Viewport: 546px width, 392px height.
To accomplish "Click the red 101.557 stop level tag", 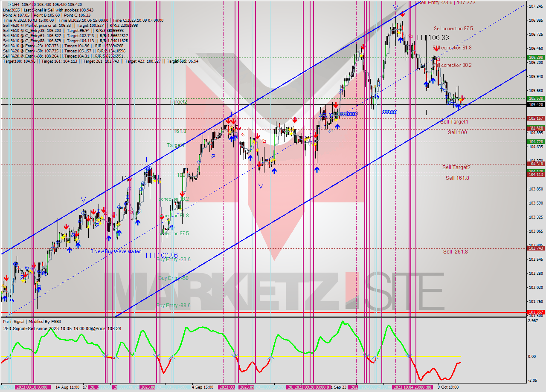I will coord(536,312).
